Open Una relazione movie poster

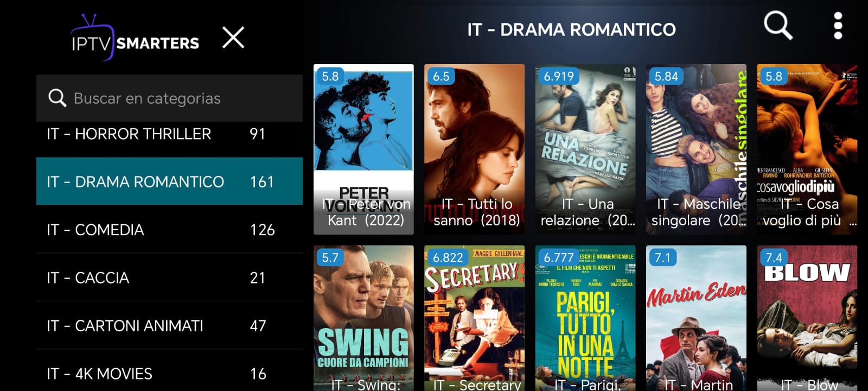click(585, 149)
